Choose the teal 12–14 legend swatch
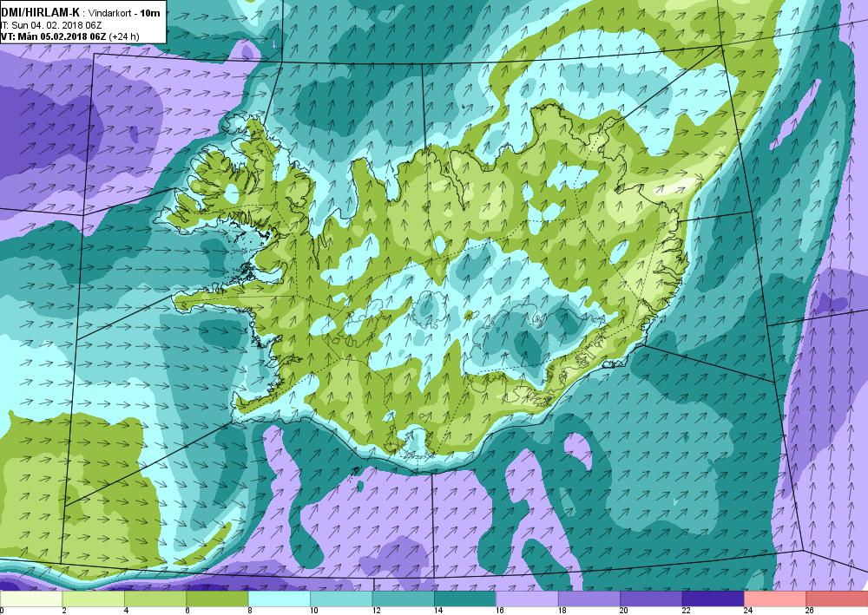This screenshot has width=868, height=615. tap(403, 599)
